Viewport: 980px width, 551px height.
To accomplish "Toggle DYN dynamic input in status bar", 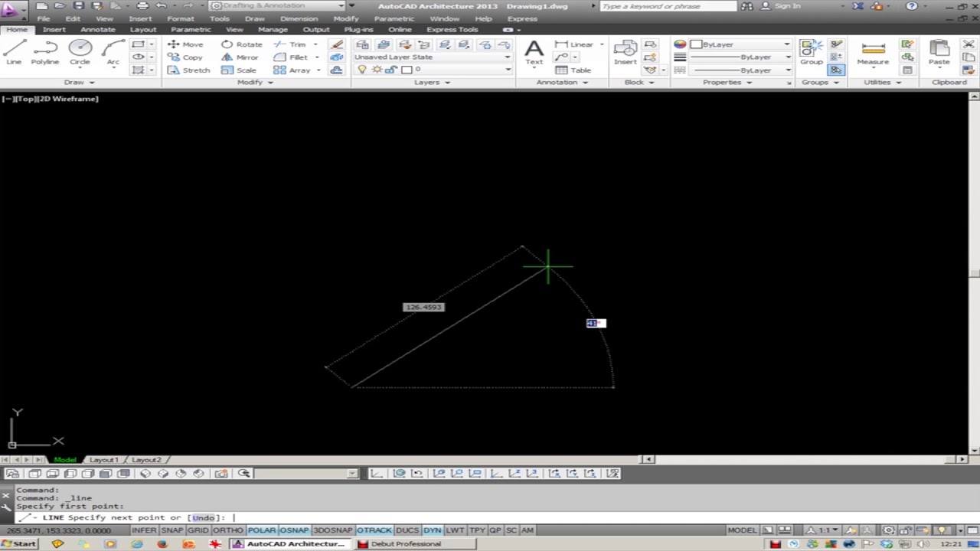I will pyautogui.click(x=433, y=530).
